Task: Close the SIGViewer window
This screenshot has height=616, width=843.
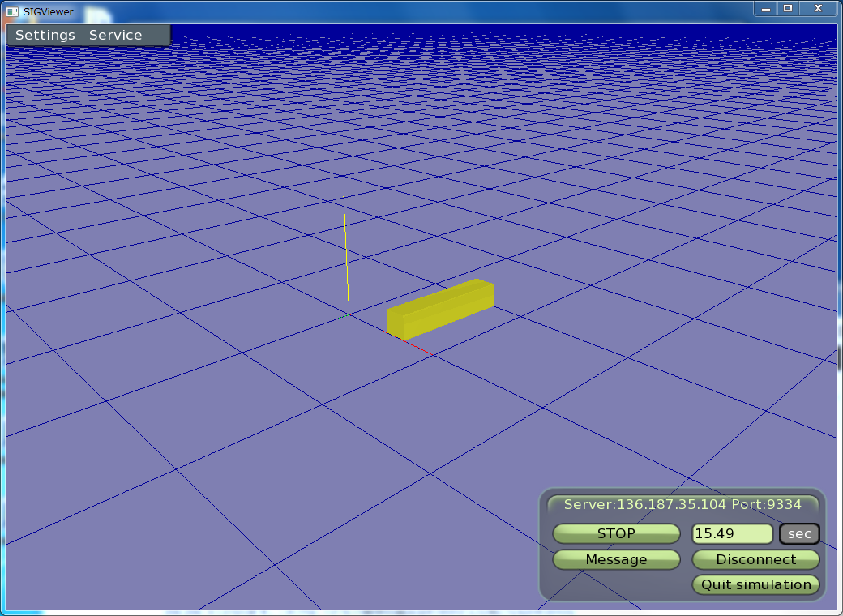Action: click(818, 8)
